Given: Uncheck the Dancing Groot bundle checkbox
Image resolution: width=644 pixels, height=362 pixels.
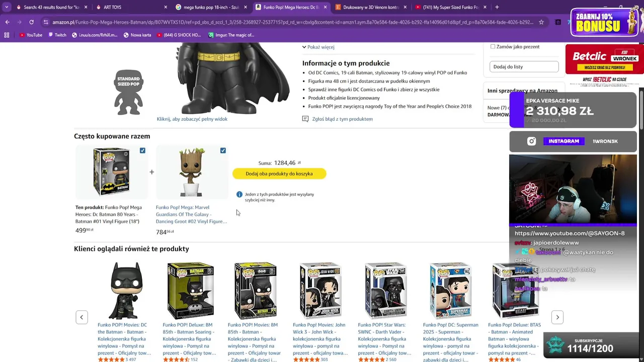Looking at the screenshot, I should (223, 150).
